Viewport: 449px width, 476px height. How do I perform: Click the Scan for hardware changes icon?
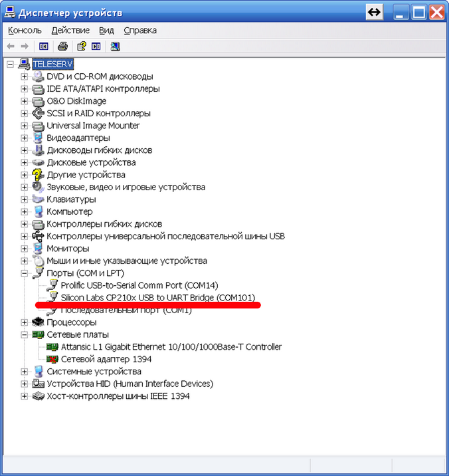(x=115, y=46)
